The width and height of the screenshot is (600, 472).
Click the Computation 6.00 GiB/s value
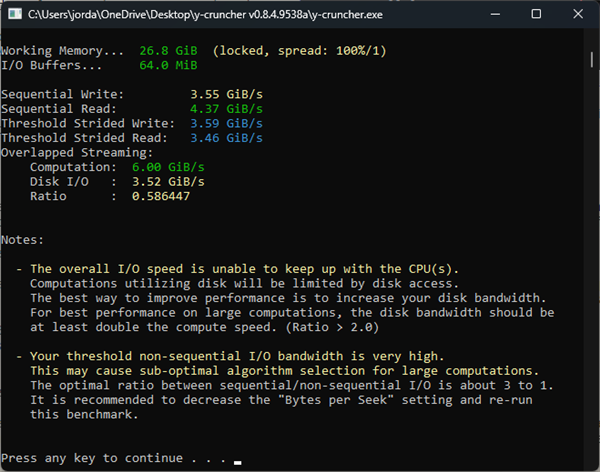tap(168, 167)
